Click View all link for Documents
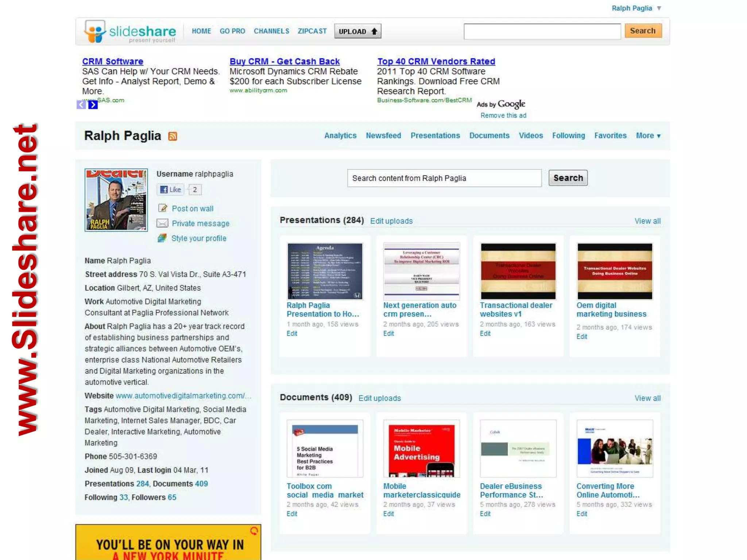 click(647, 398)
